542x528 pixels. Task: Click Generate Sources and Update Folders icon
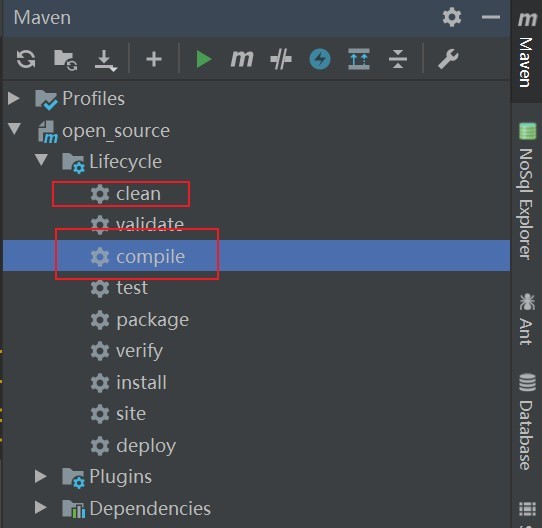pyautogui.click(x=65, y=59)
